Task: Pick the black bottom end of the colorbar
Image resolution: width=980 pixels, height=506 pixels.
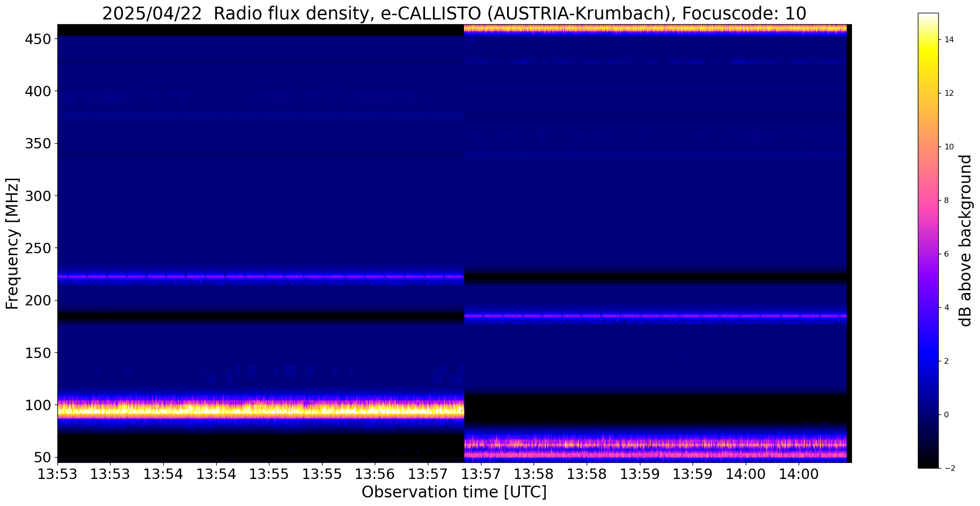Action: tap(928, 464)
